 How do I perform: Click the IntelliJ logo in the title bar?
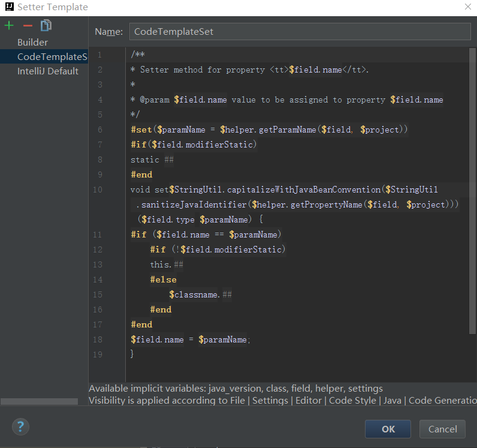click(8, 7)
